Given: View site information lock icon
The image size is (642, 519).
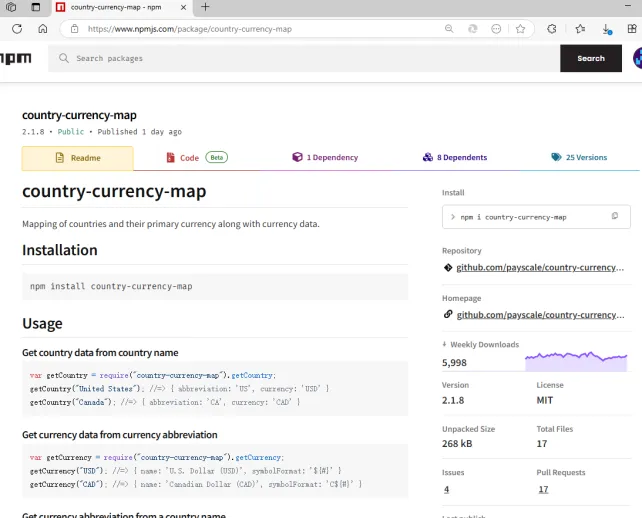Looking at the screenshot, I should (x=74, y=29).
